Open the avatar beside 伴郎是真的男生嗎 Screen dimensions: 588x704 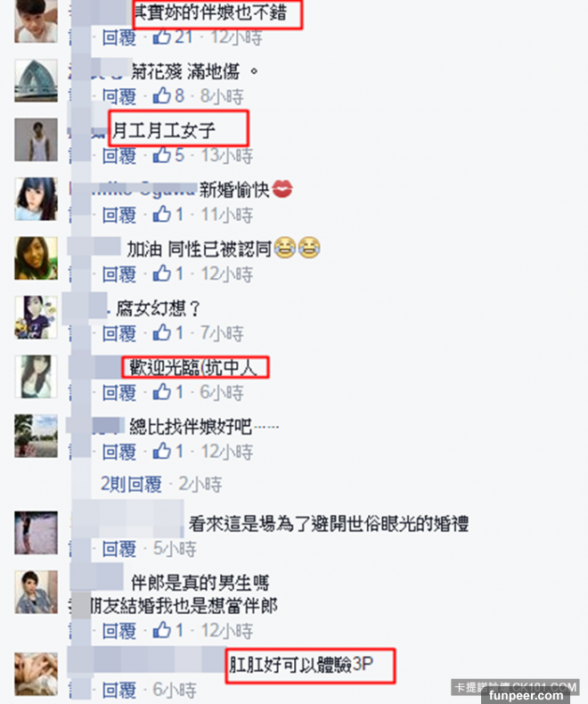[x=36, y=592]
